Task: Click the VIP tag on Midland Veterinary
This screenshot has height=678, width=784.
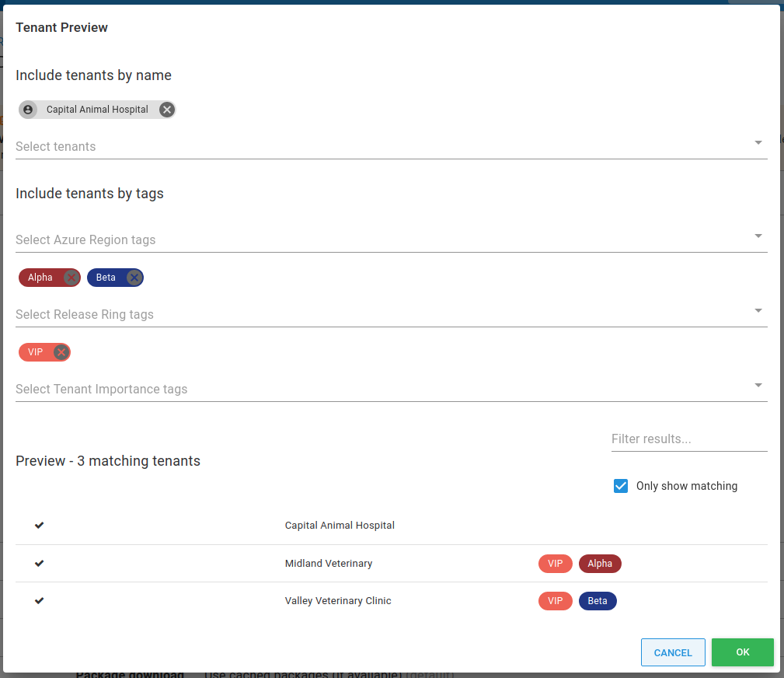Action: point(555,564)
